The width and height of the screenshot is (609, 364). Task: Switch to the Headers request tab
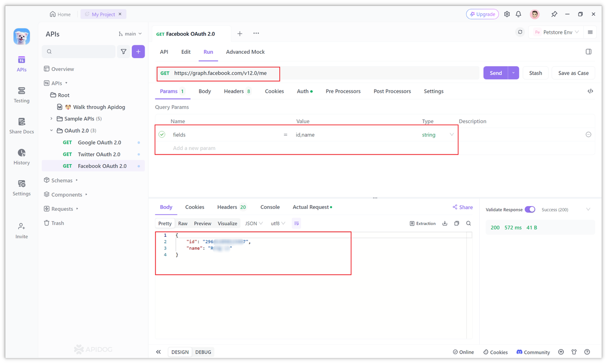[237, 91]
